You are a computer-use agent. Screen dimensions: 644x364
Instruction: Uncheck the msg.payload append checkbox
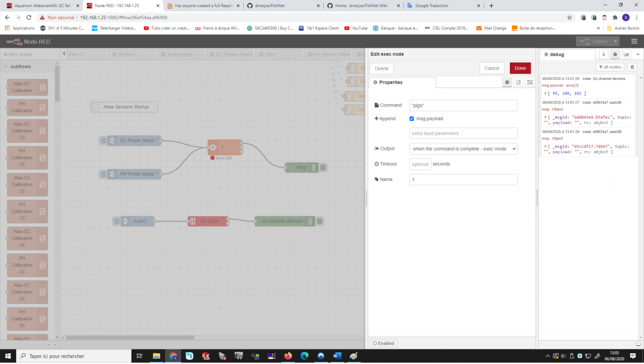(412, 119)
